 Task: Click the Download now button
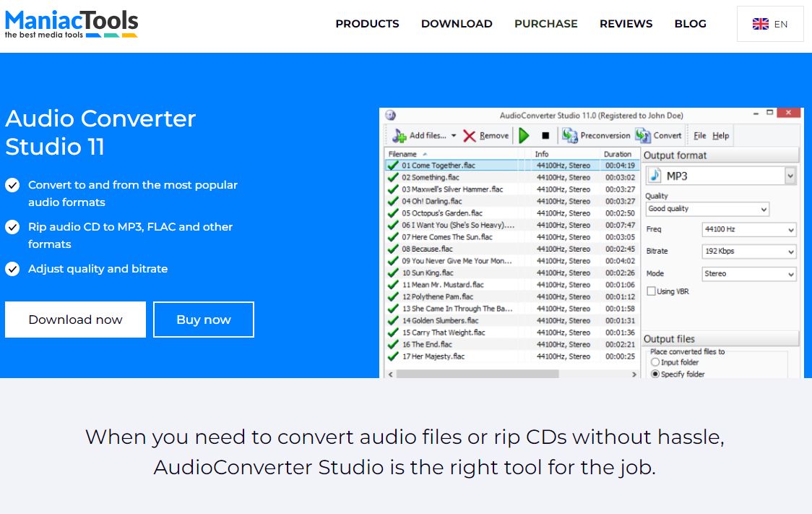(76, 320)
